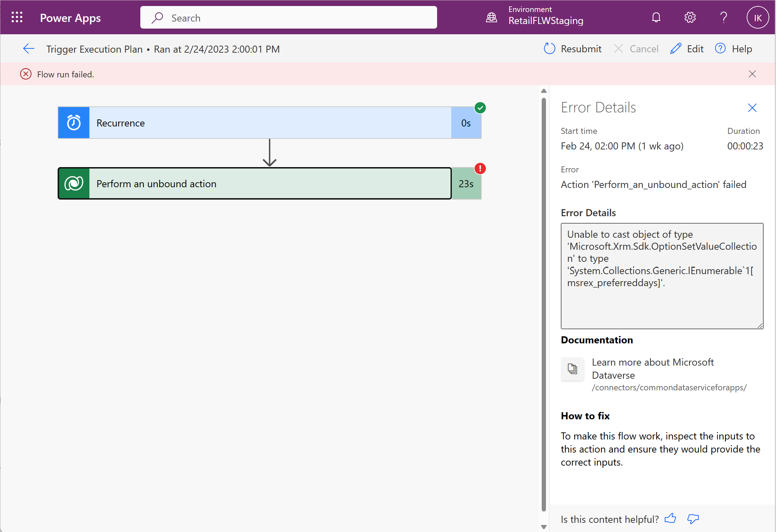The width and height of the screenshot is (776, 532).
Task: Close the Error Details panel
Action: 752,108
